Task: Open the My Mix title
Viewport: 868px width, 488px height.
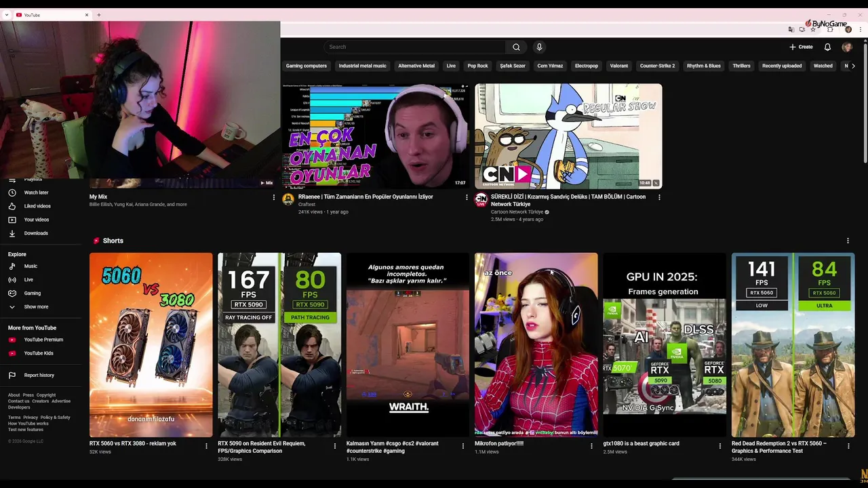Action: [98, 197]
